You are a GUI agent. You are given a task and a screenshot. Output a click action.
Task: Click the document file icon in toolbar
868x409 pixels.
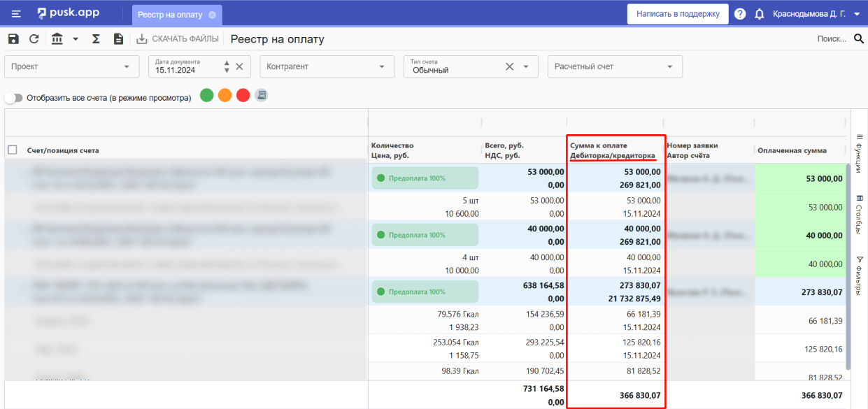(x=118, y=39)
